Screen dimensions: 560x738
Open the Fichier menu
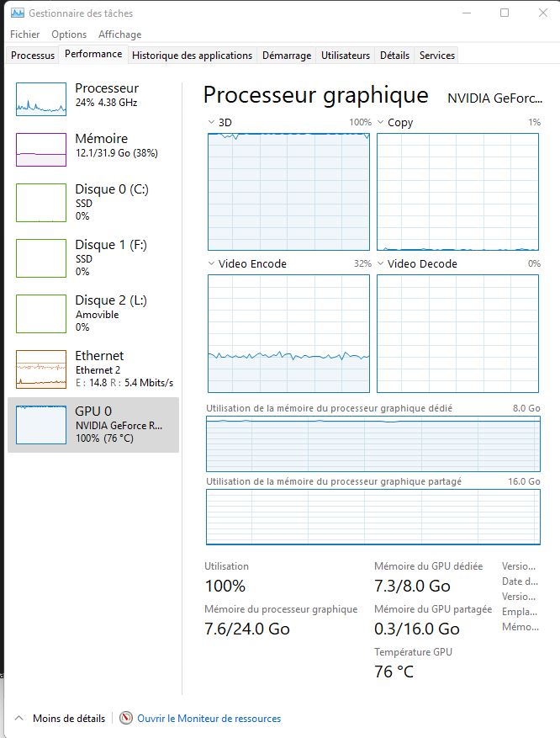pos(25,35)
